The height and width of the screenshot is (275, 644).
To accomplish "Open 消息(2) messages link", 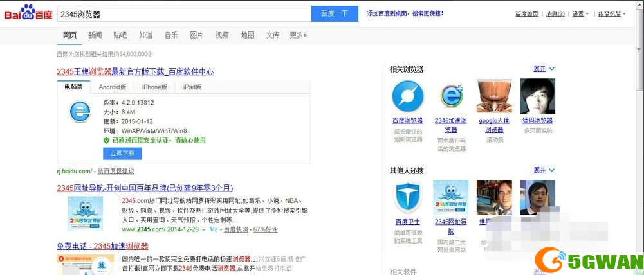I will tap(555, 13).
